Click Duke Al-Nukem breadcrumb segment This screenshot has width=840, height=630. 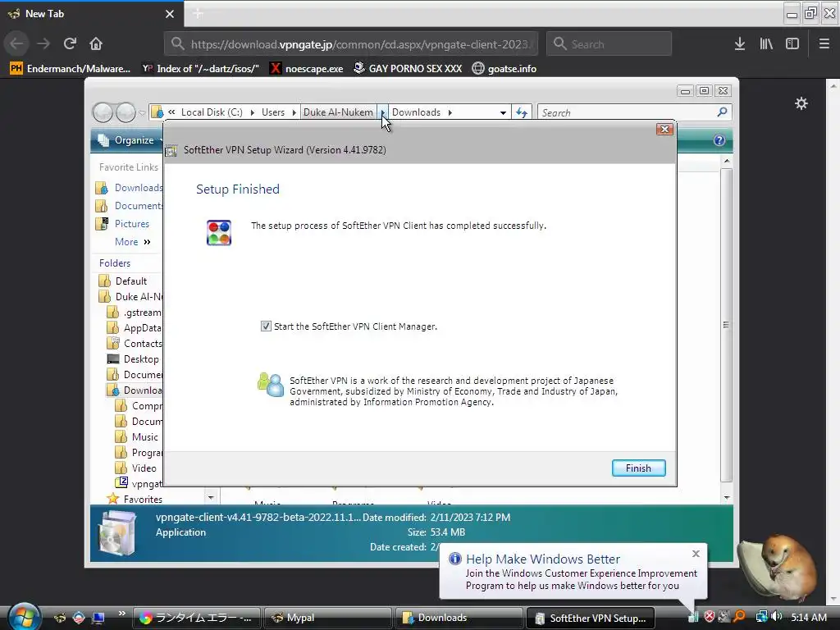click(x=338, y=112)
